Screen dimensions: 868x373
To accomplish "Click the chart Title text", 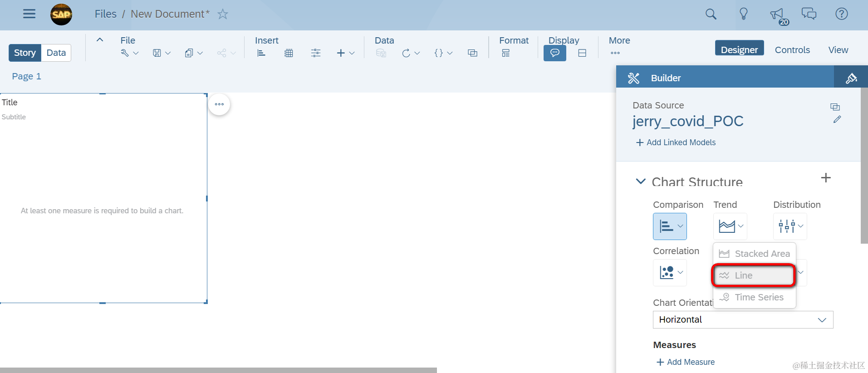I will 10,103.
